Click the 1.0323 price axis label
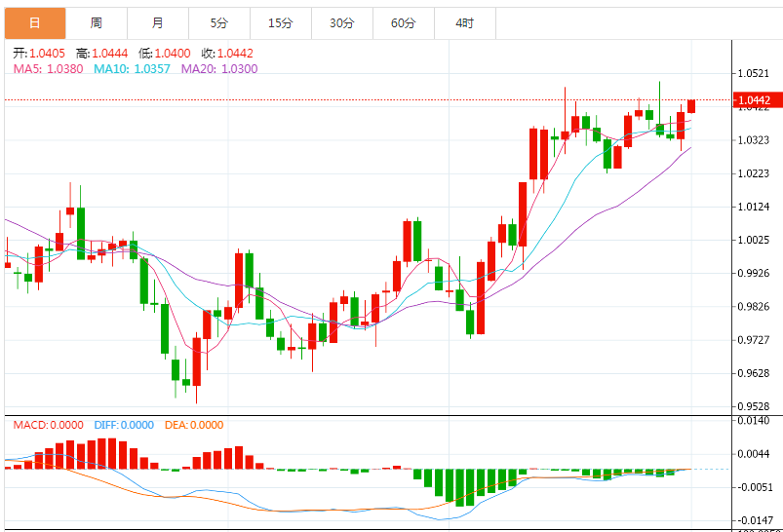The width and height of the screenshot is (783, 532). [x=754, y=140]
